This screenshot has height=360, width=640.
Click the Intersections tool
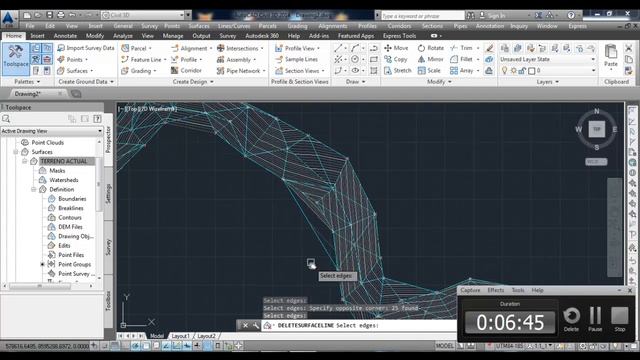240,48
